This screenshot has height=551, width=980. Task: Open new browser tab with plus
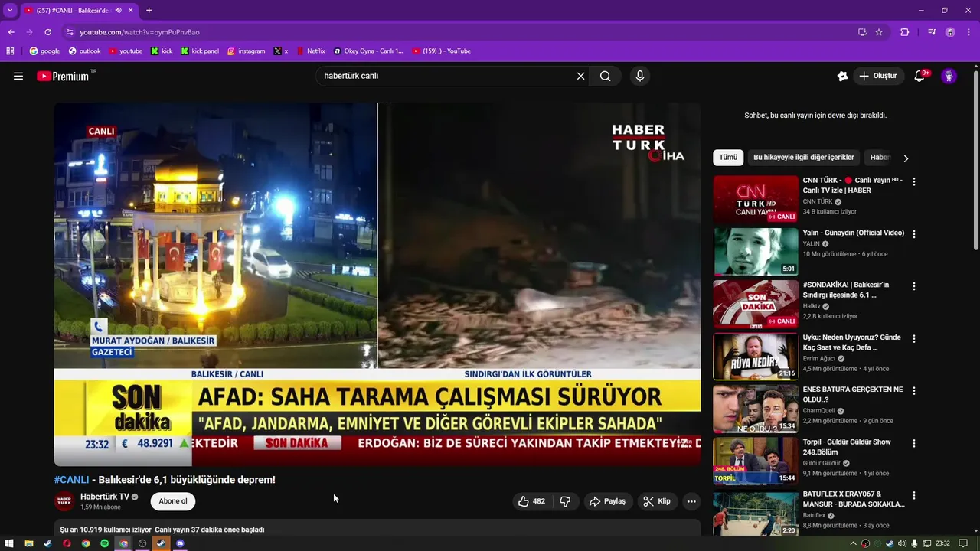(149, 10)
